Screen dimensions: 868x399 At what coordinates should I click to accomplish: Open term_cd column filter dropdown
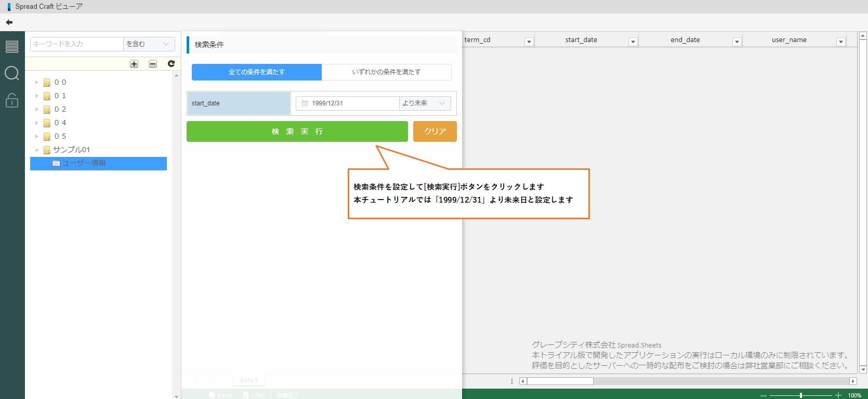(x=529, y=42)
